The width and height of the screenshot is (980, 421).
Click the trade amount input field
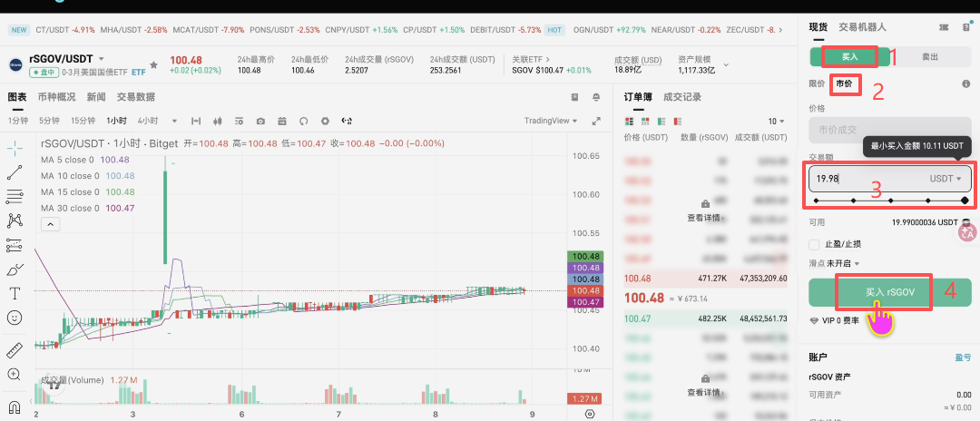coord(890,179)
